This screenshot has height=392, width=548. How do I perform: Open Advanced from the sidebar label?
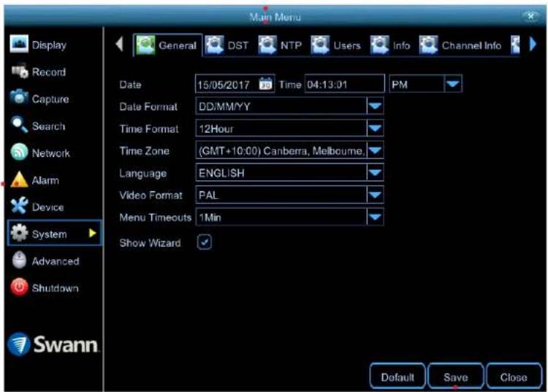point(56,261)
